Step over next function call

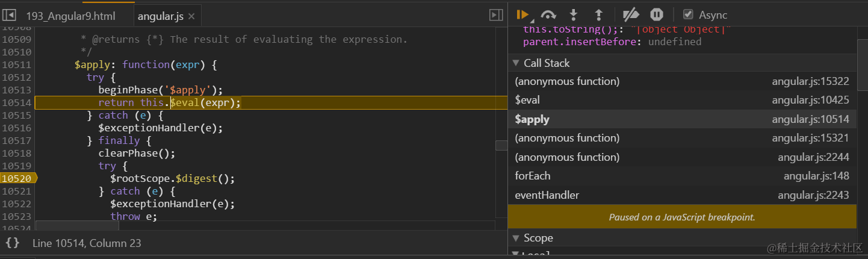point(548,15)
